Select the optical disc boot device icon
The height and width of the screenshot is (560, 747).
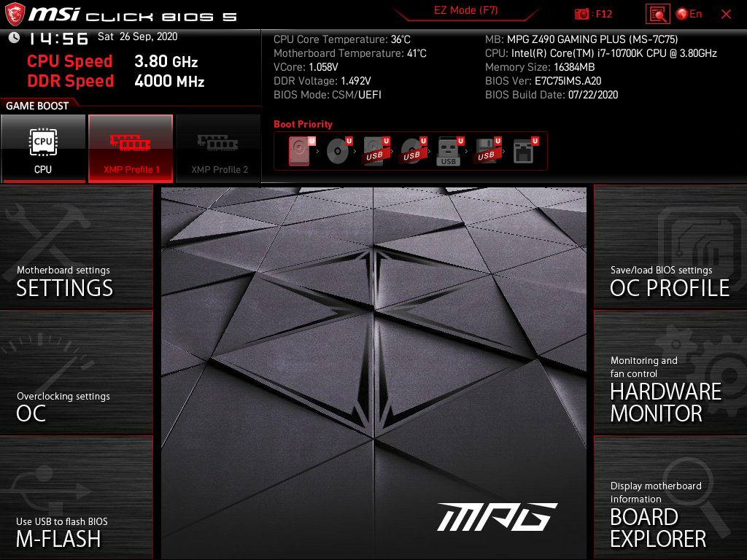pyautogui.click(x=338, y=151)
